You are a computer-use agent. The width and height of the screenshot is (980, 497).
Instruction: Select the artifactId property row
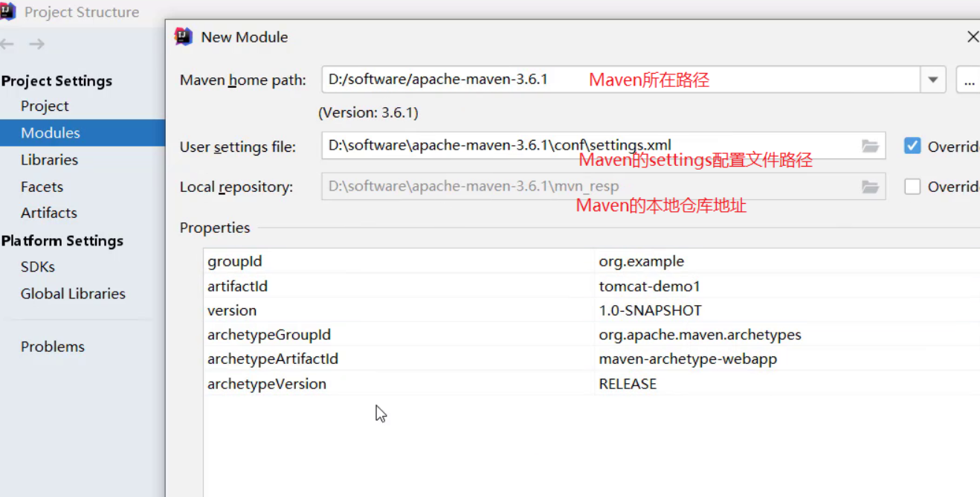pos(592,286)
